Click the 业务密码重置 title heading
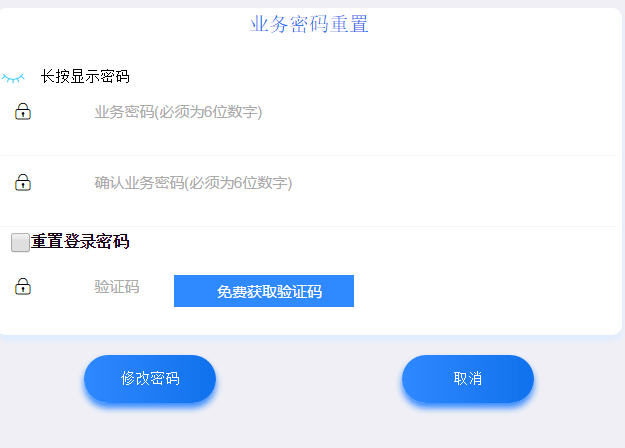 pos(310,24)
